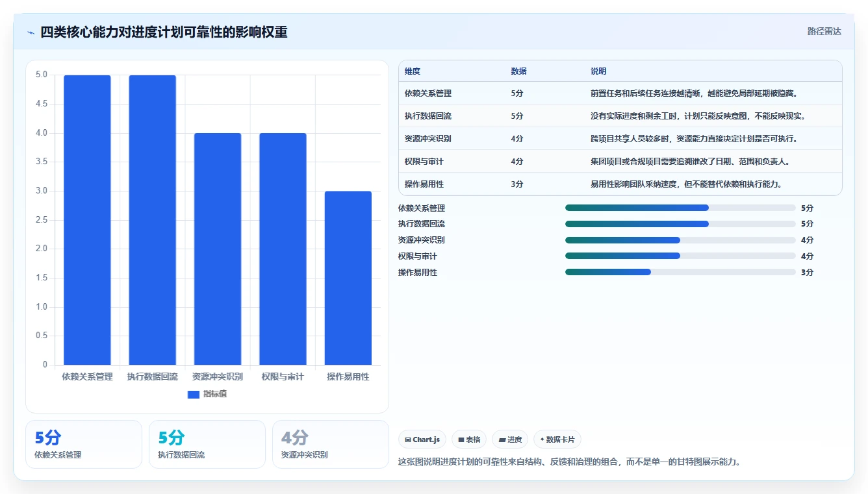Click the 权限与审计 progress bar
Image resolution: width=868 pixels, height=494 pixels.
(x=680, y=256)
